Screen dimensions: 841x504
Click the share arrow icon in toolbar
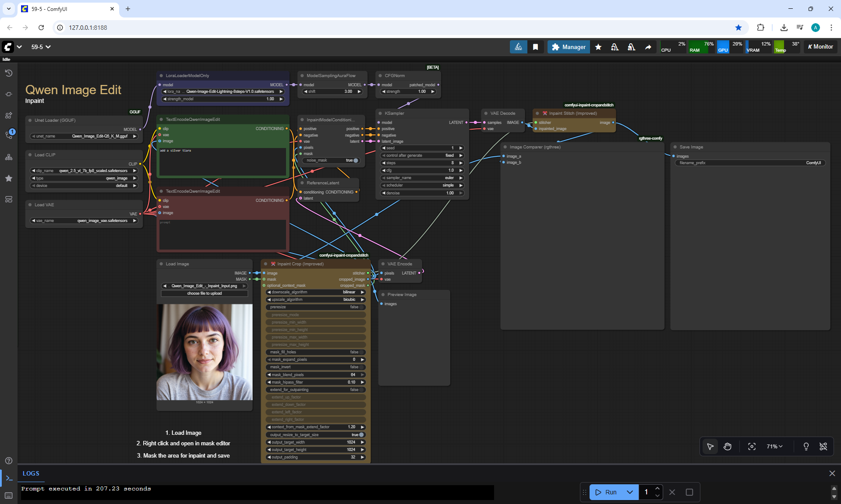pyautogui.click(x=648, y=47)
